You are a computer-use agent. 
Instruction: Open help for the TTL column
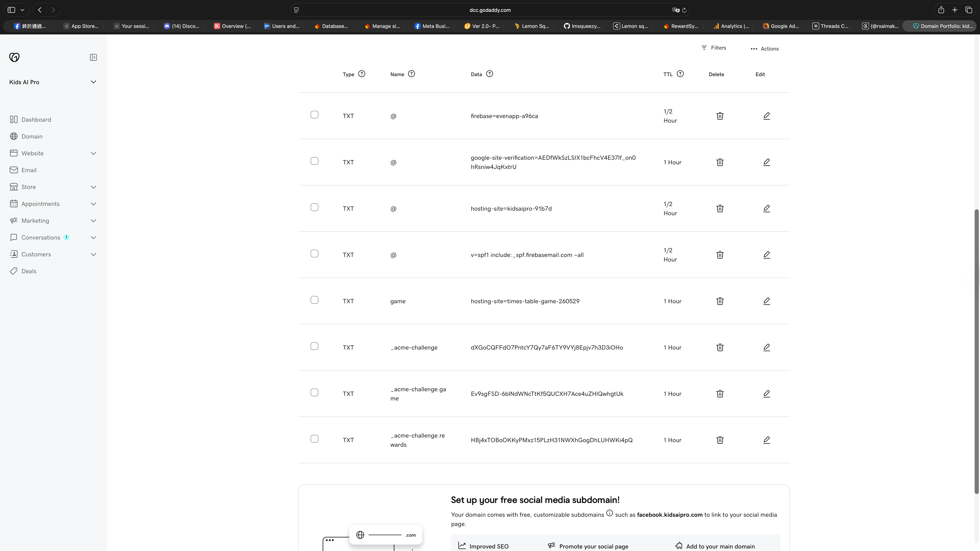click(x=680, y=74)
